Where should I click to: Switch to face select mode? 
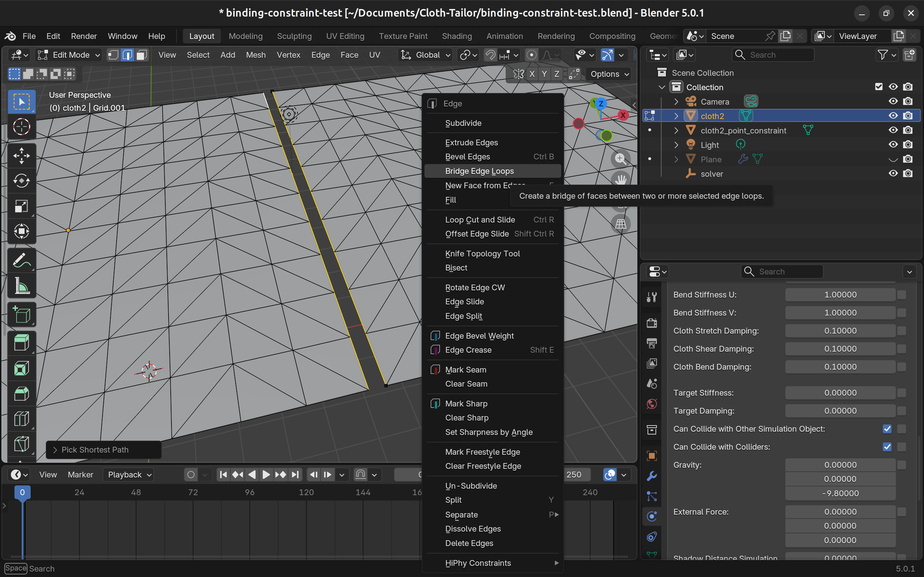click(141, 55)
